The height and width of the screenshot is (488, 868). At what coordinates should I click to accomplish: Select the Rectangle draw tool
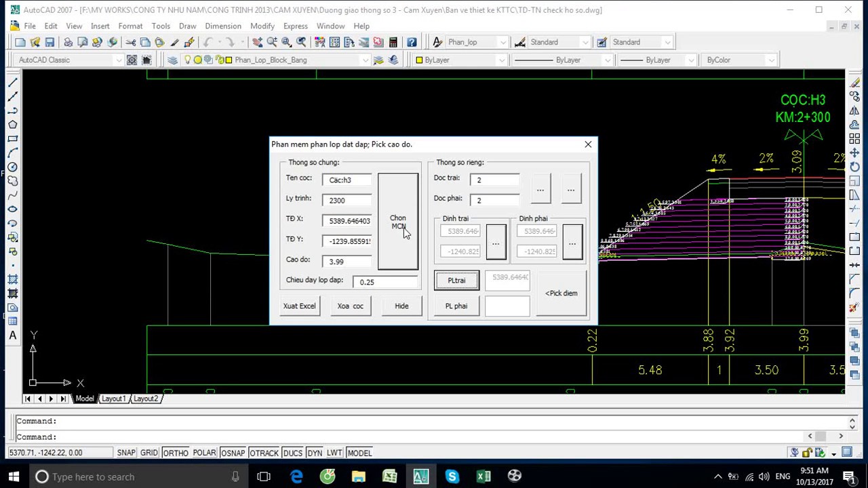(x=12, y=139)
